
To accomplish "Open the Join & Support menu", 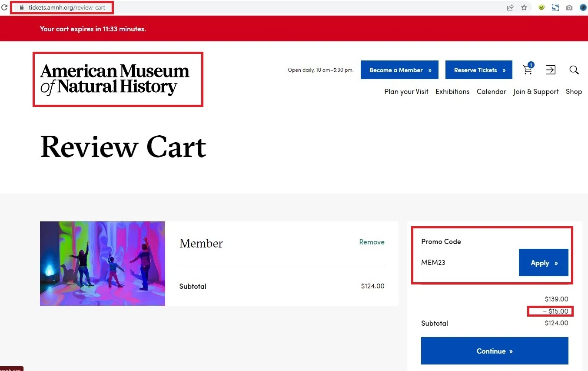I will (x=536, y=92).
